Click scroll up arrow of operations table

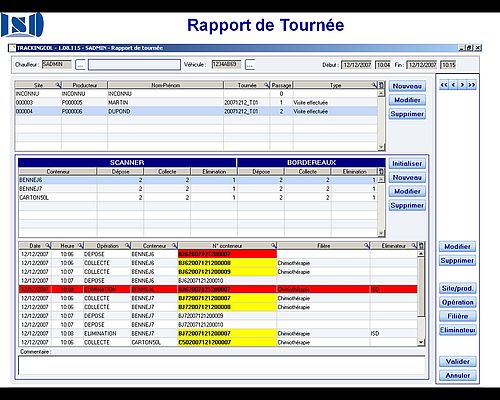point(421,254)
